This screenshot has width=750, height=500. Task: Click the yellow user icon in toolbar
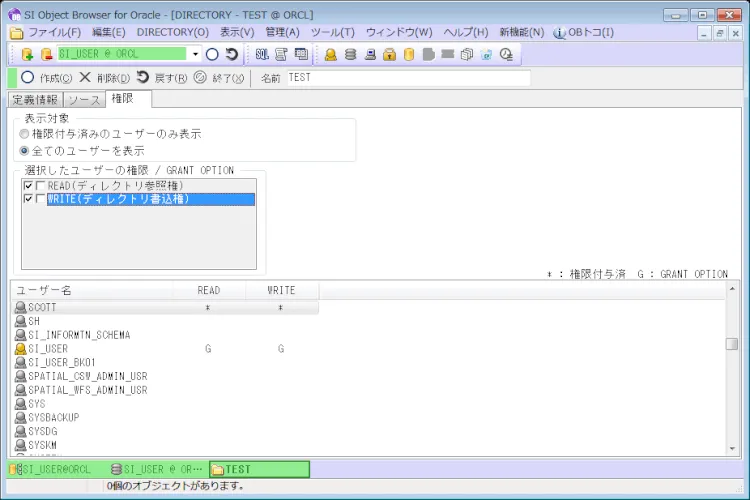point(331,54)
